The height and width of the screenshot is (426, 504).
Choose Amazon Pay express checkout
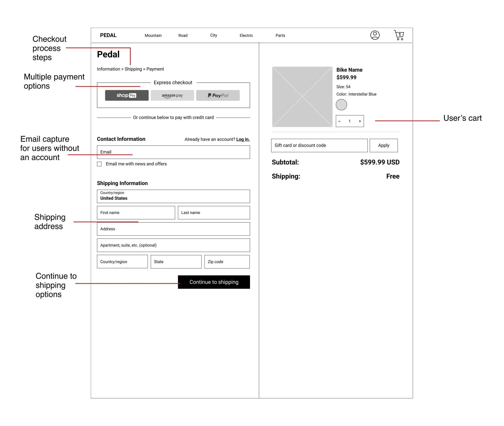172,95
